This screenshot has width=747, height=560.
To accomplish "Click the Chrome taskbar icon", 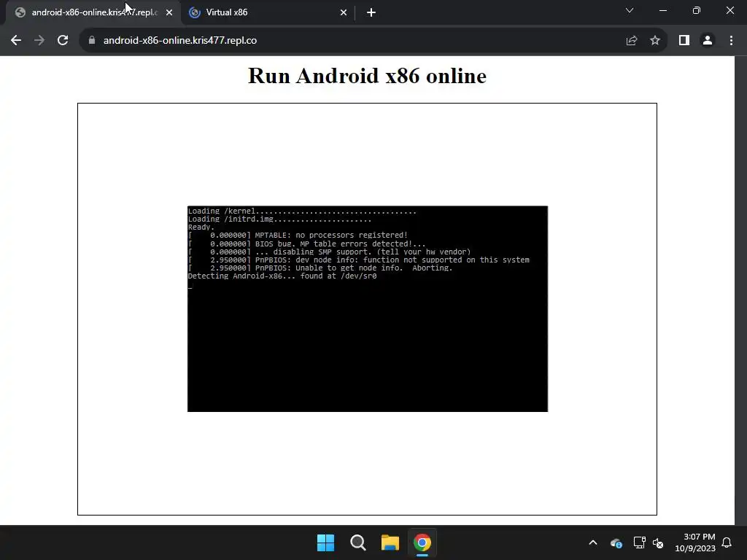I will tap(422, 542).
